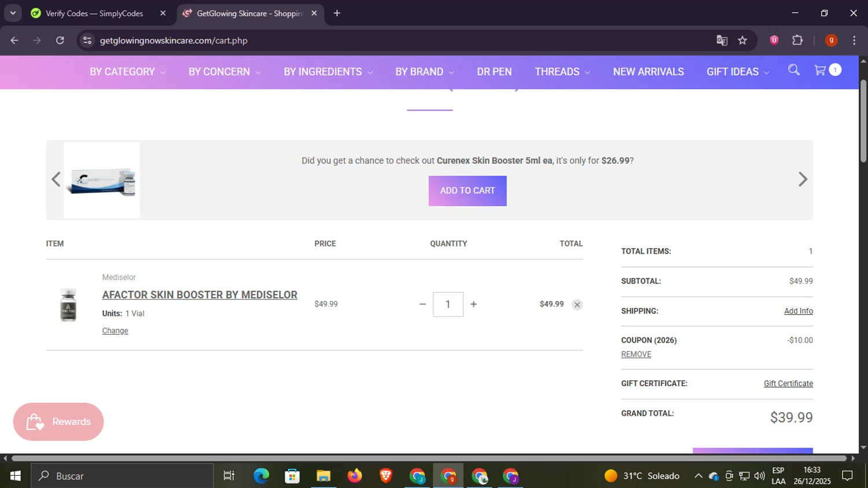
Task: Click the Mediselor brand text
Action: click(119, 277)
